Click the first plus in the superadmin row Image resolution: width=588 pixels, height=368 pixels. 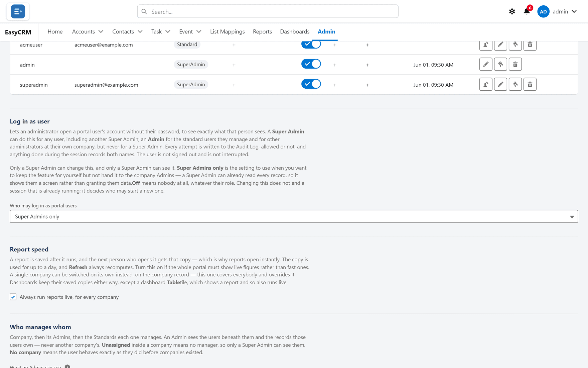click(x=234, y=85)
